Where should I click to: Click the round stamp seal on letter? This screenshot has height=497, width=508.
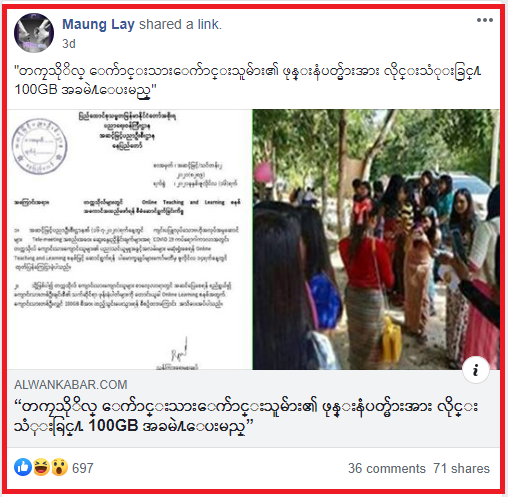click(40, 147)
